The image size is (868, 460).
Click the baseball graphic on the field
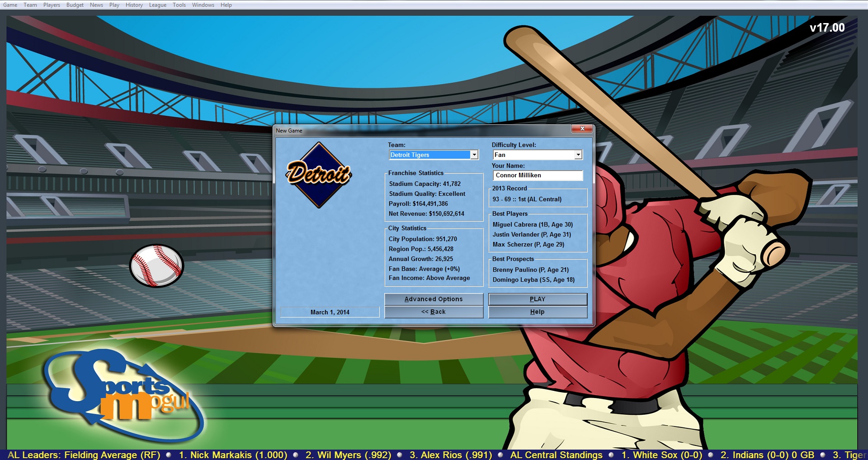[x=156, y=266]
